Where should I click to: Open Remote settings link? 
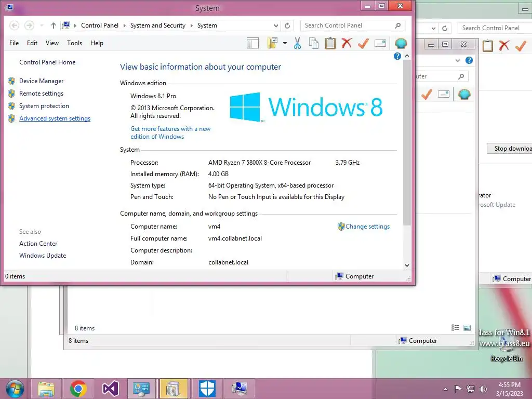pyautogui.click(x=41, y=94)
